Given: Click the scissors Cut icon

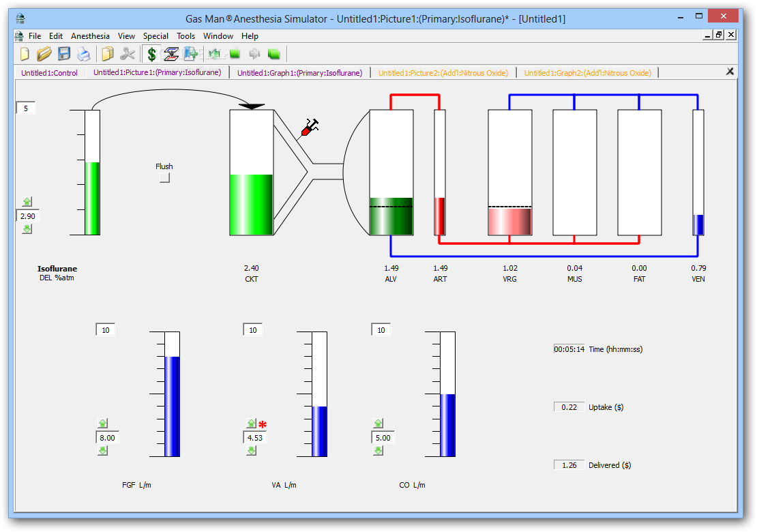Looking at the screenshot, I should pos(128,54).
